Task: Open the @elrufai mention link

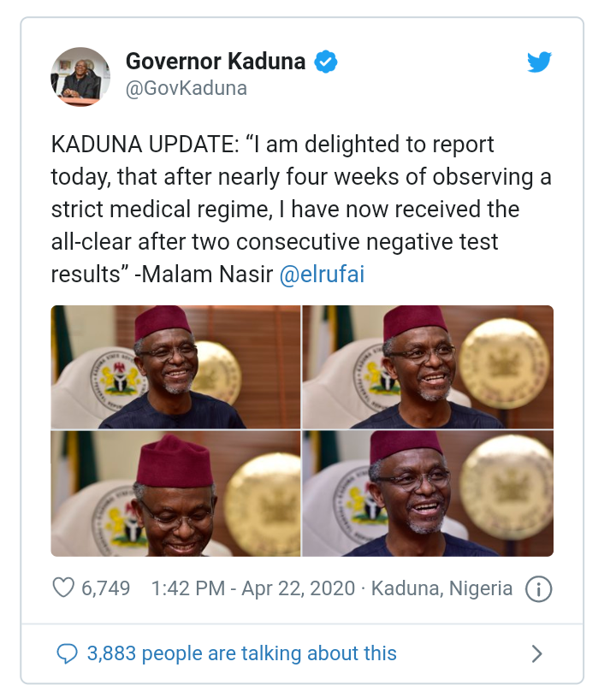Action: pos(323,275)
